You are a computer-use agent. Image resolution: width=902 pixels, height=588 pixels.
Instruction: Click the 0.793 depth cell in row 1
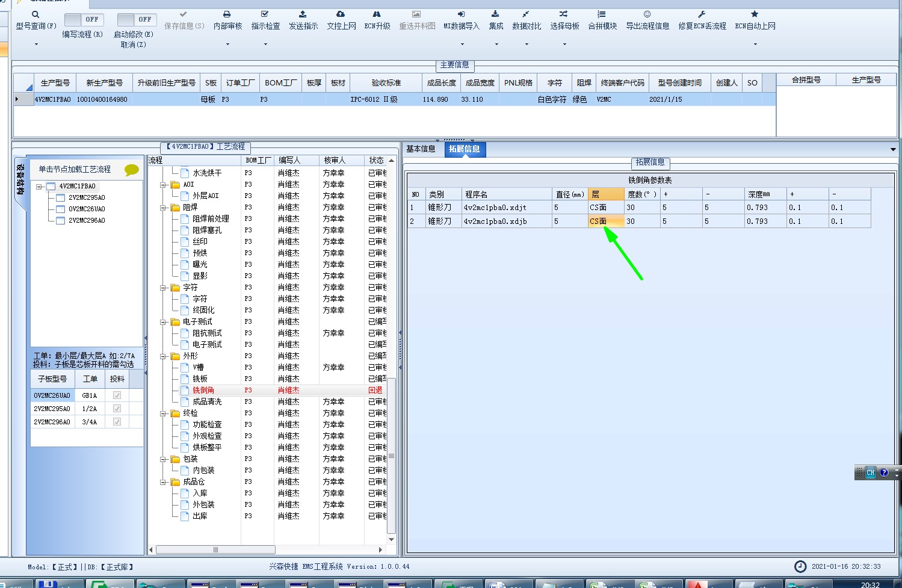[765, 207]
